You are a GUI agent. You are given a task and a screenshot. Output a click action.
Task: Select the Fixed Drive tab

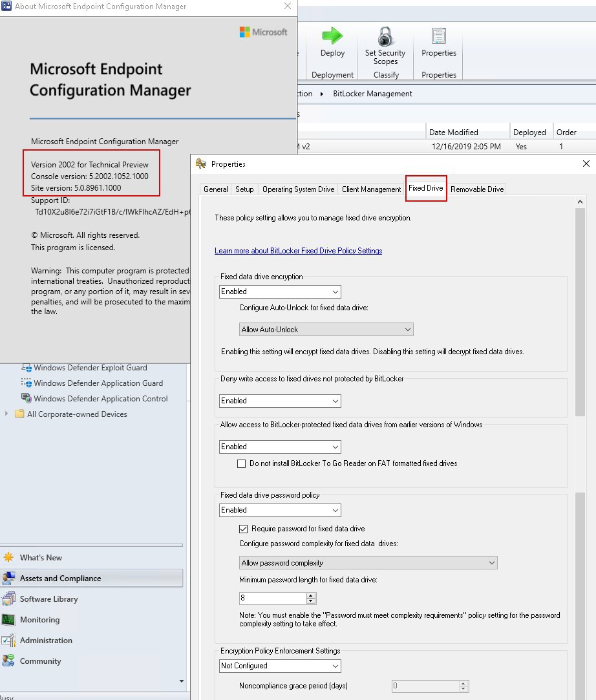pos(426,188)
